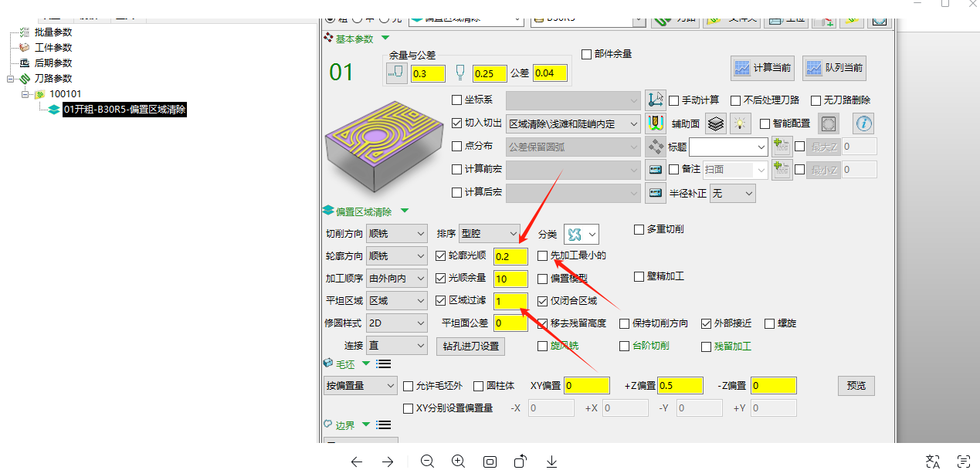Open the 半径补正 dropdown
The height and width of the screenshot is (470, 980).
(732, 193)
